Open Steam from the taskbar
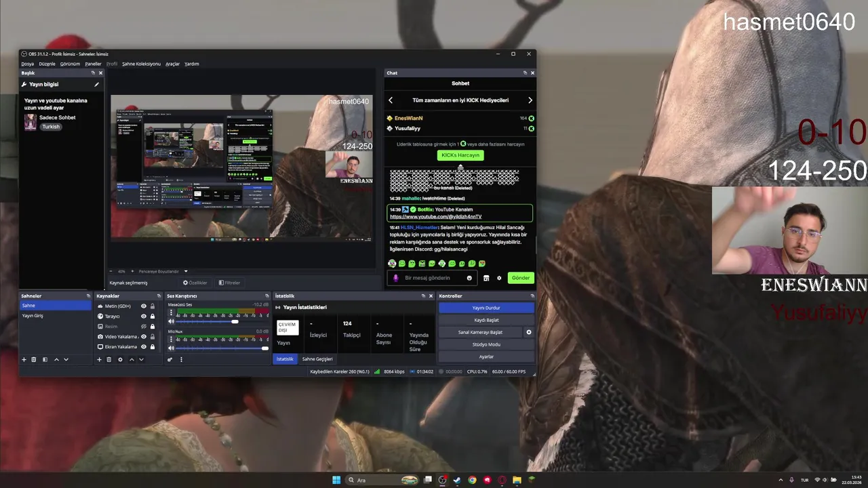The image size is (868, 488). 457,480
